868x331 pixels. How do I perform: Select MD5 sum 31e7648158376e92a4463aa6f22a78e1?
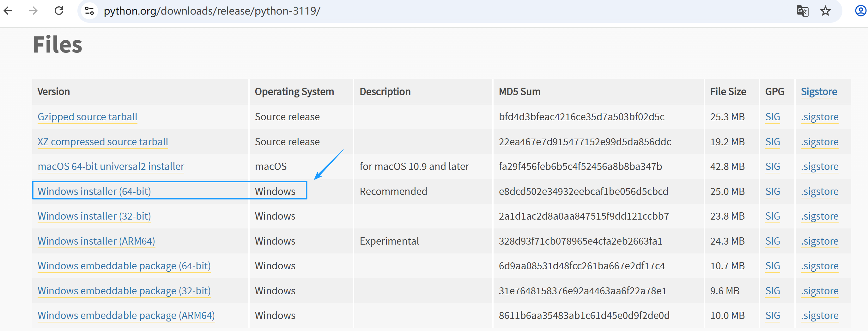(583, 290)
